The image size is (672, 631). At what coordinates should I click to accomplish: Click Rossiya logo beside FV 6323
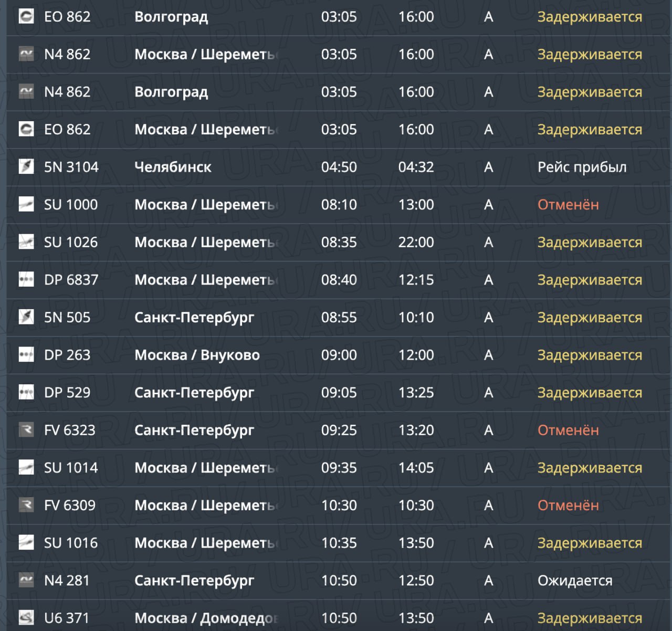point(26,430)
